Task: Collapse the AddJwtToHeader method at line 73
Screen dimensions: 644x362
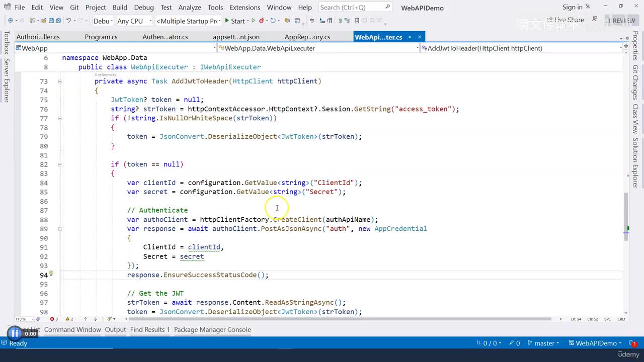Action: click(x=60, y=81)
